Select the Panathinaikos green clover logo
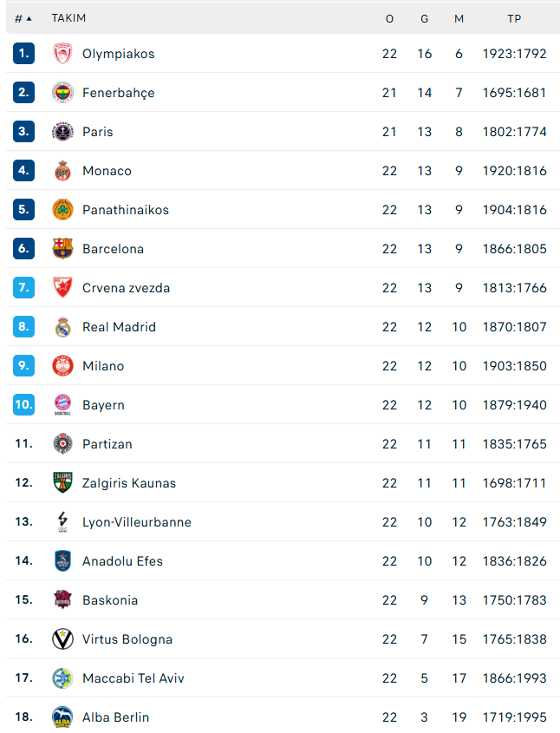560x733 pixels. (x=62, y=210)
